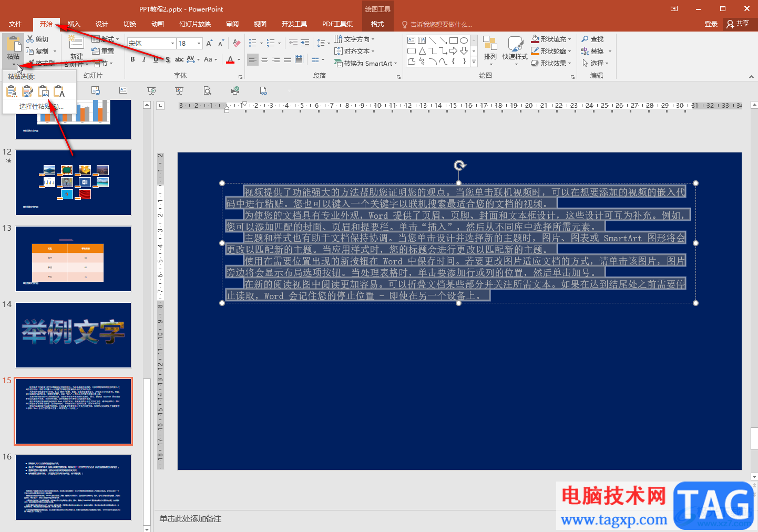
Task: Set left text alignment
Action: click(253, 59)
